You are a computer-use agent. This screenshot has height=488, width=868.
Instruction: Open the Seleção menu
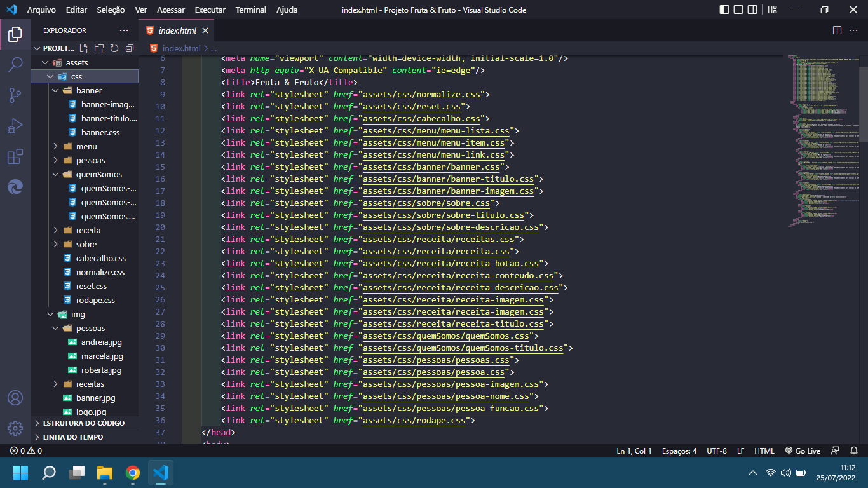[111, 10]
